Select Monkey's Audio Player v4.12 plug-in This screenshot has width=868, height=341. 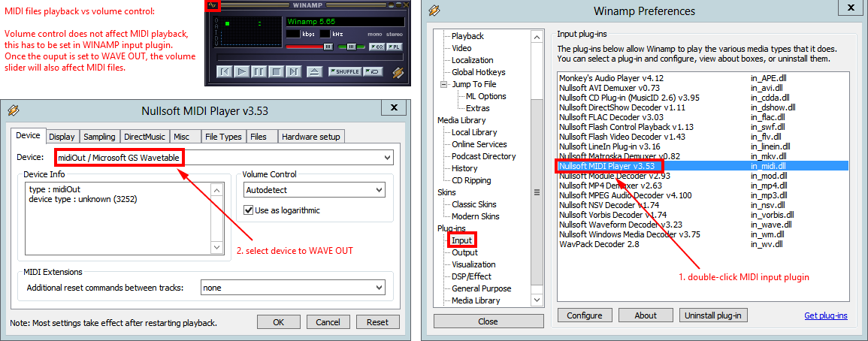pyautogui.click(x=703, y=78)
